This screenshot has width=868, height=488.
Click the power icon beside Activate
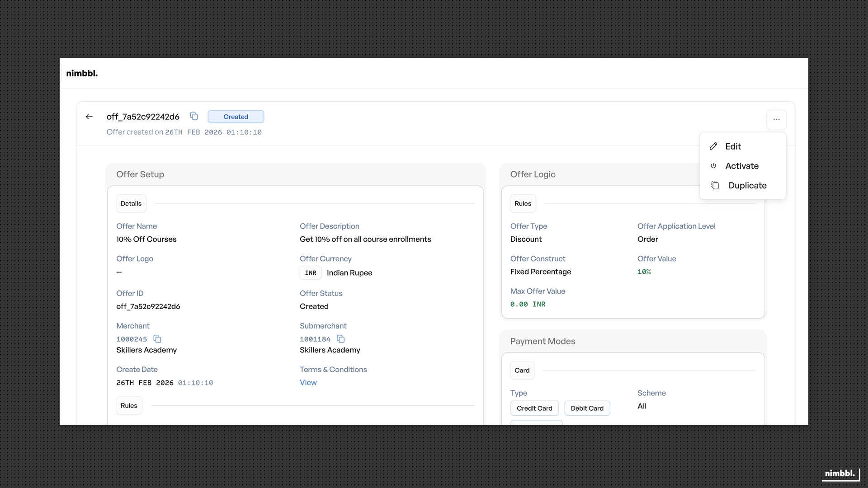tap(713, 166)
